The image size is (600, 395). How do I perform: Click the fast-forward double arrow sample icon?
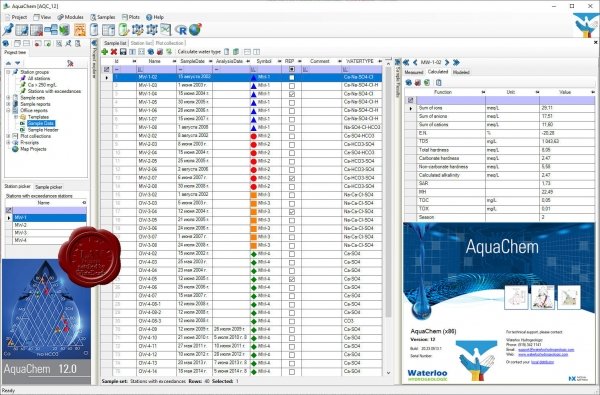[456, 62]
